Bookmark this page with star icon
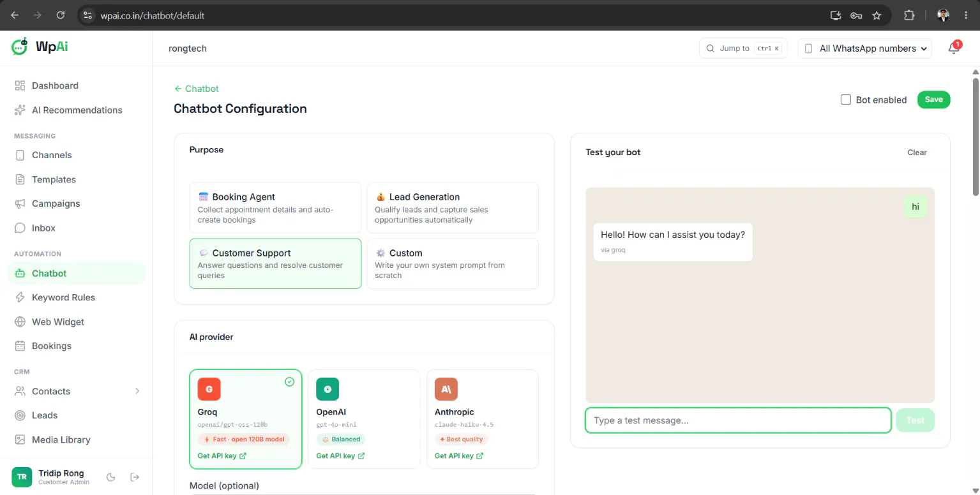Viewport: 980px width, 495px height. click(x=877, y=15)
